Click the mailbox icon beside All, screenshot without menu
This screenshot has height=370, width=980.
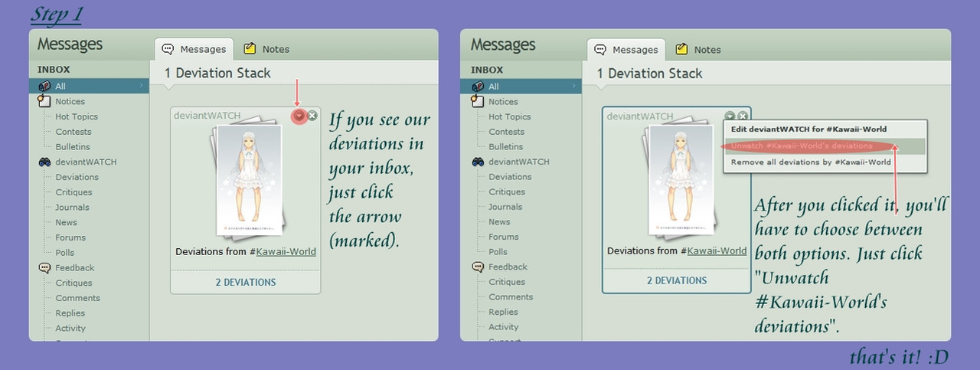pyautogui.click(x=44, y=86)
